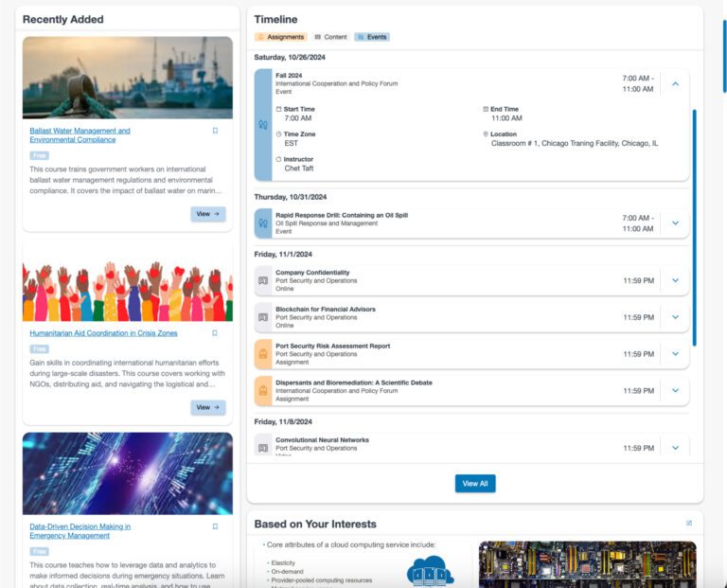Bookmark the Humanitarian Aid Coordination course
This screenshot has width=727, height=588.
215,333
